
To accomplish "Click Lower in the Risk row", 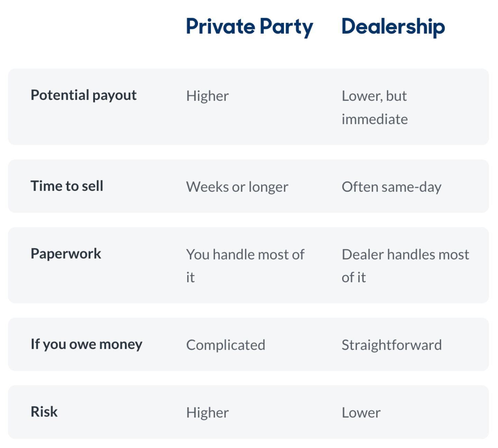I will pos(361,413).
